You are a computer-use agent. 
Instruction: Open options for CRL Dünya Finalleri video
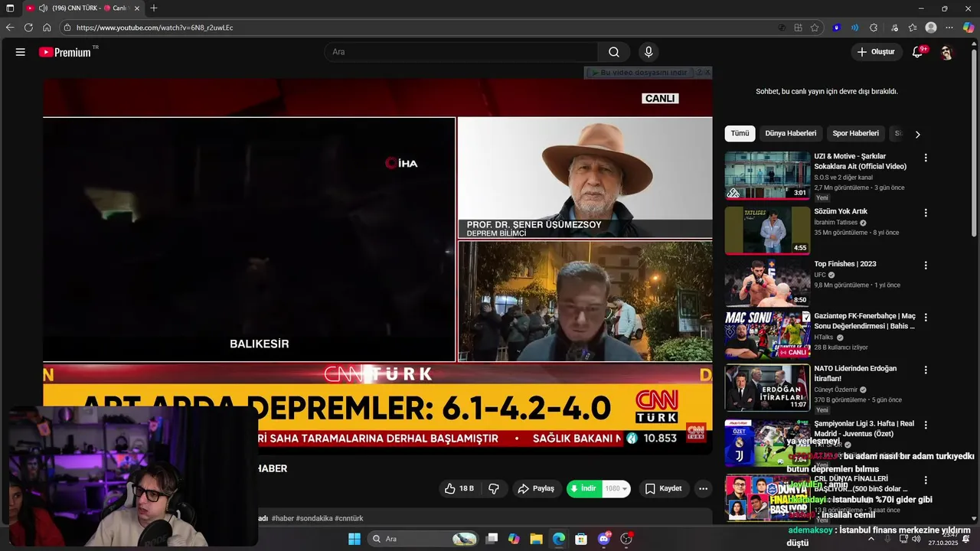926,480
